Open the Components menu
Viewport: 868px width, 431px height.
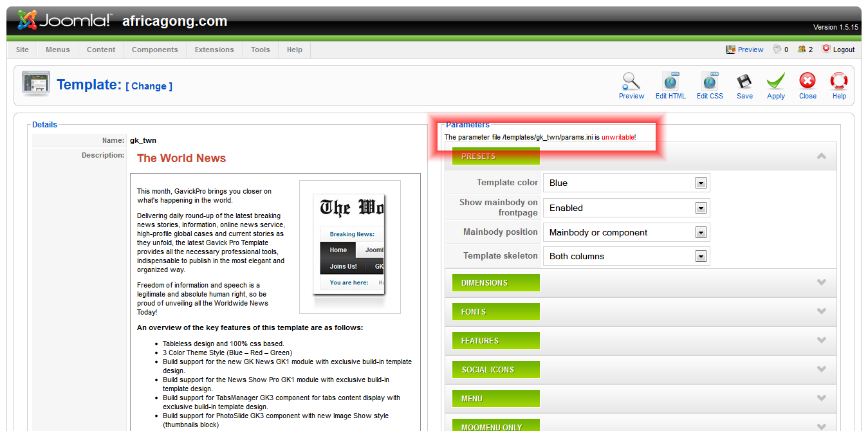[x=155, y=50]
